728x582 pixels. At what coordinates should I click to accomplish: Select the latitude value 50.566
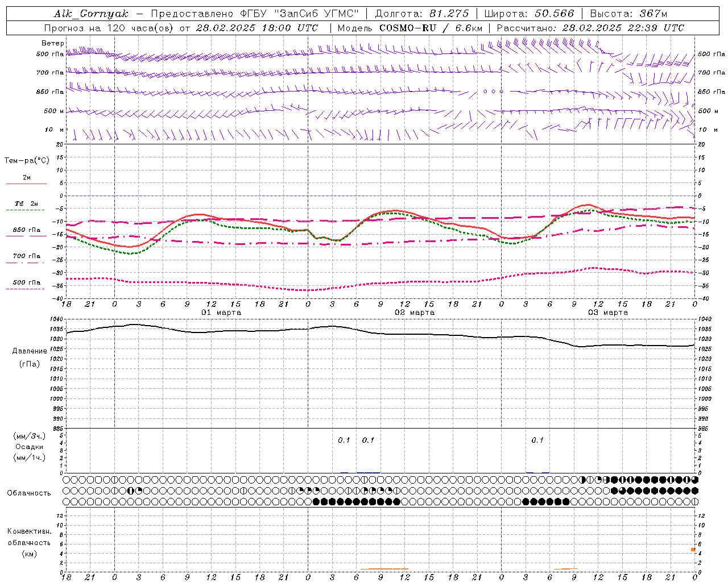coord(555,14)
